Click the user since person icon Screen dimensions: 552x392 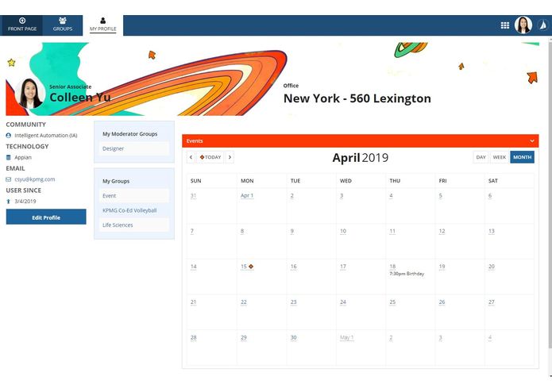point(9,202)
